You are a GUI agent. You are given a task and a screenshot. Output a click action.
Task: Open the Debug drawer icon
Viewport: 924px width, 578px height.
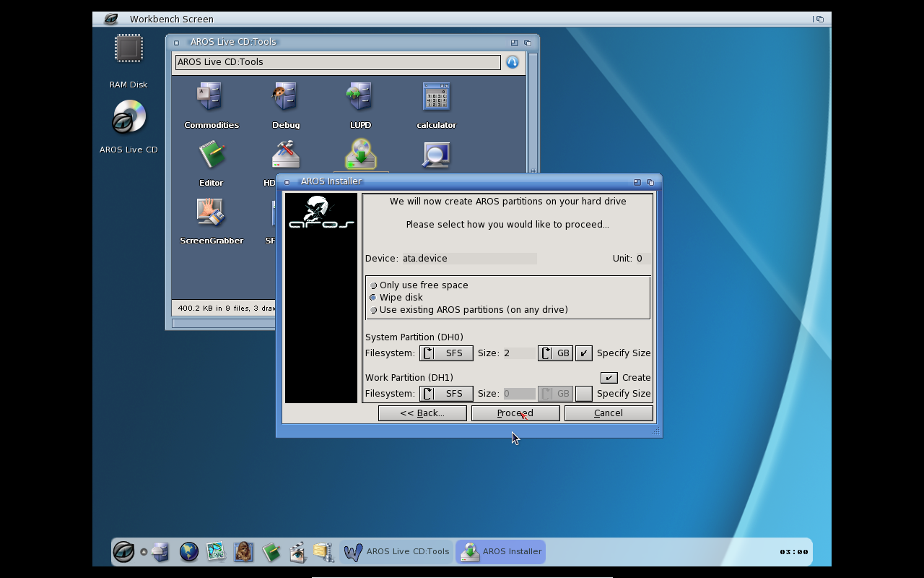[286, 96]
